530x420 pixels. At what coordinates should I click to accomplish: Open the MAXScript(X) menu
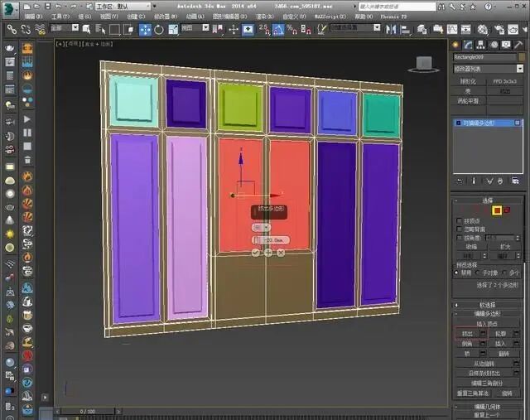click(330, 17)
